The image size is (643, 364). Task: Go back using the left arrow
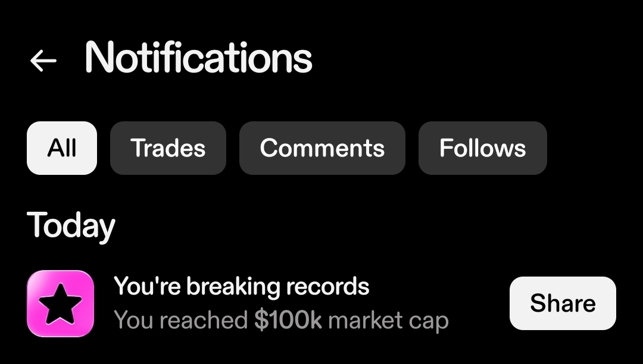point(43,60)
